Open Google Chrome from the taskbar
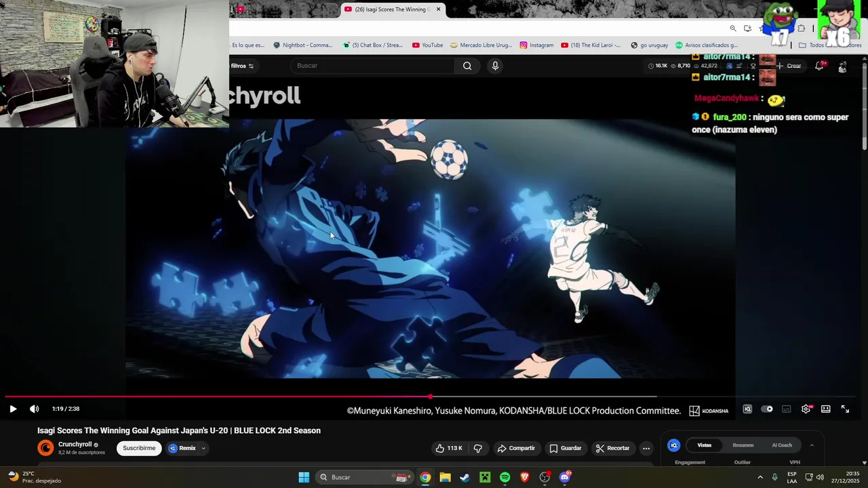The height and width of the screenshot is (488, 868). point(425,477)
